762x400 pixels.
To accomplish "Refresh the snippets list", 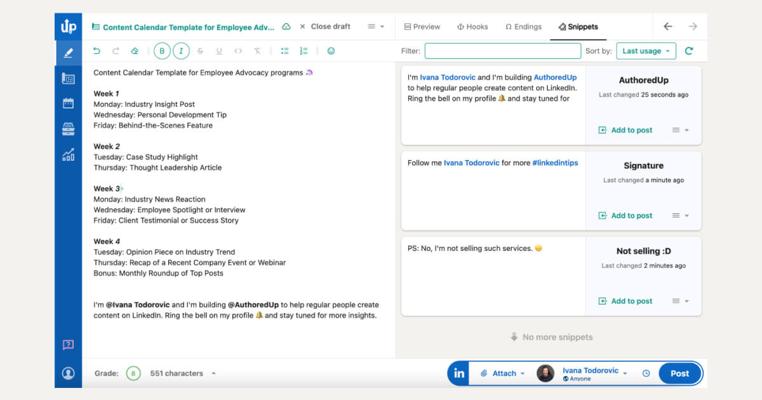I will pyautogui.click(x=689, y=51).
